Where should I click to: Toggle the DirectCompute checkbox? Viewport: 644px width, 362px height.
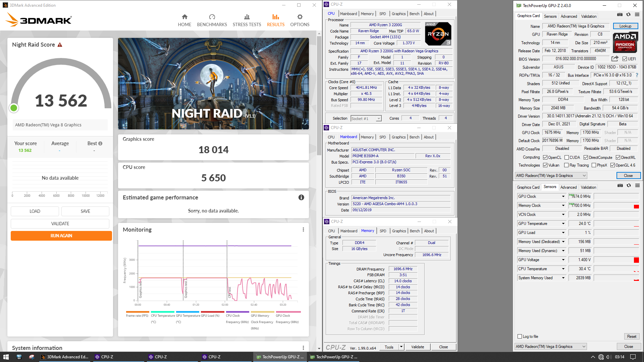(586, 158)
